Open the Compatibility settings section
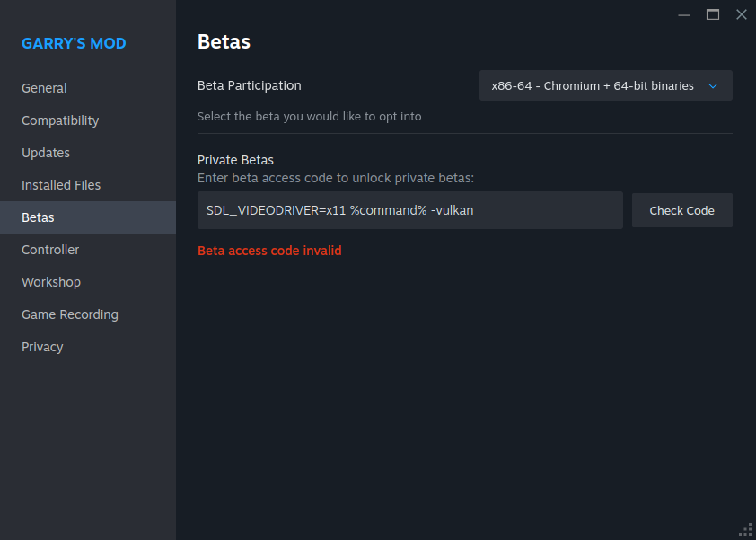Viewport: 756px width, 540px height. [88, 120]
